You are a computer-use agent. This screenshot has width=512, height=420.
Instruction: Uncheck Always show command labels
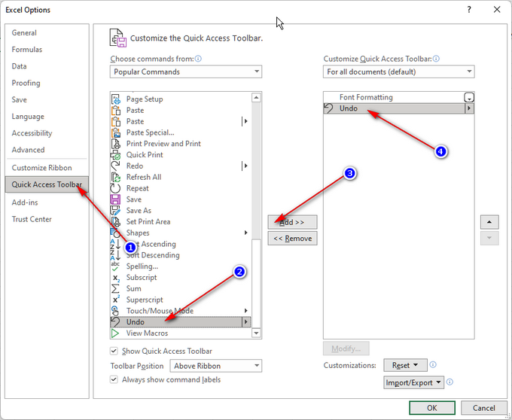click(114, 379)
